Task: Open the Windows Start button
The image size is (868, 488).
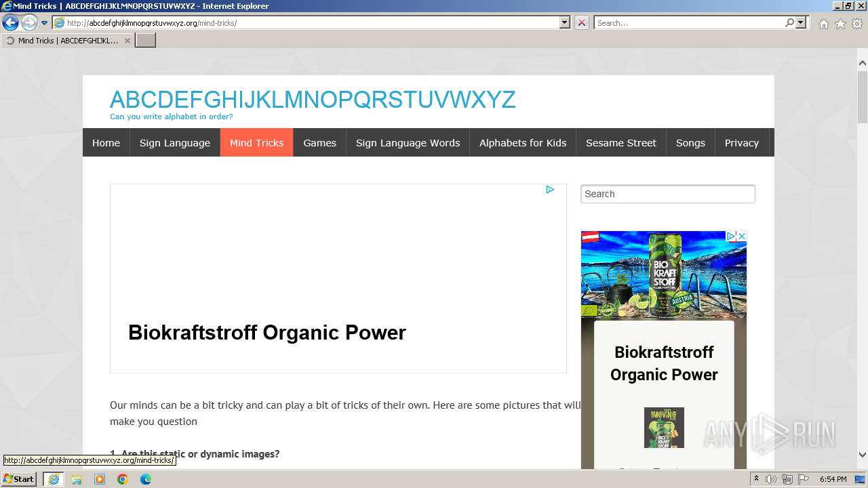Action: tap(19, 479)
